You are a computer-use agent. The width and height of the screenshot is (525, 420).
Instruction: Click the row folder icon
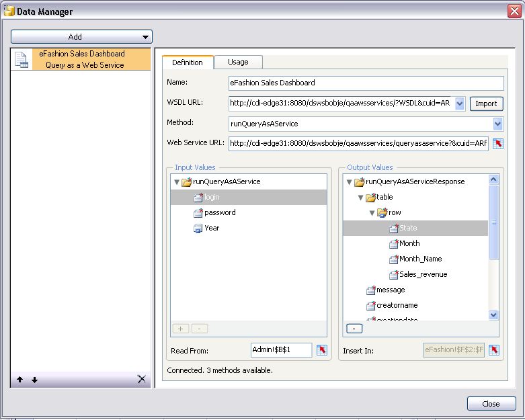(382, 213)
